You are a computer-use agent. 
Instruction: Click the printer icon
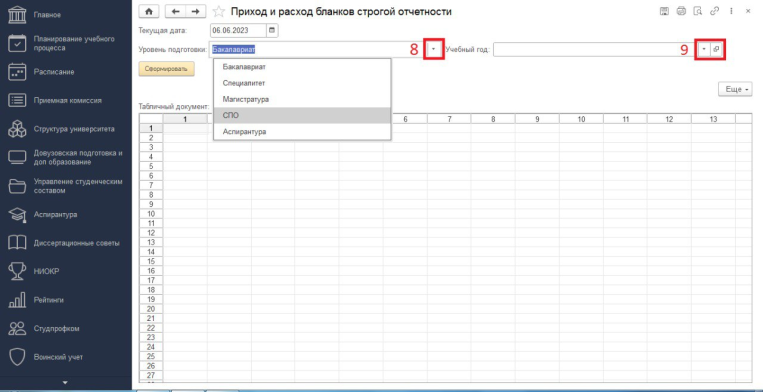681,11
